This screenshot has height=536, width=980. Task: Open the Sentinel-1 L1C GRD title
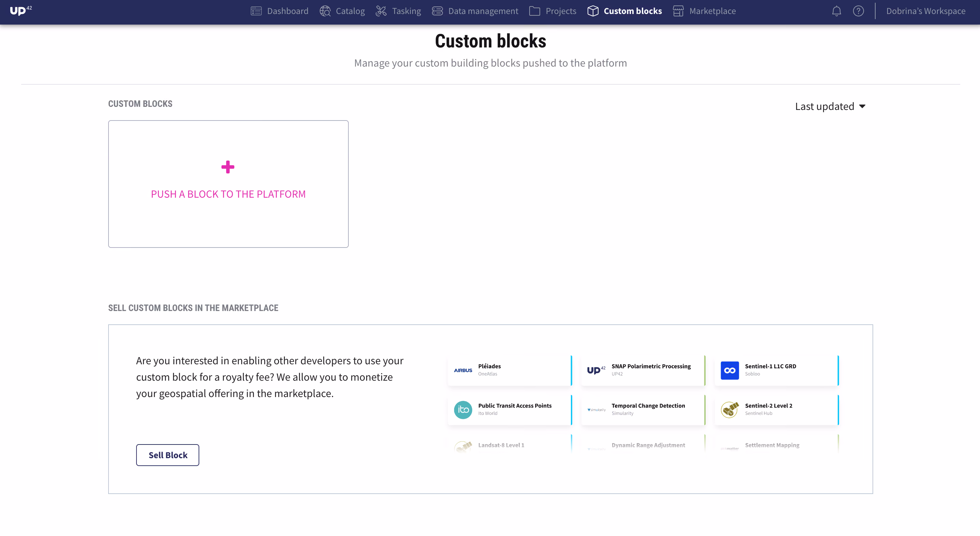point(770,366)
